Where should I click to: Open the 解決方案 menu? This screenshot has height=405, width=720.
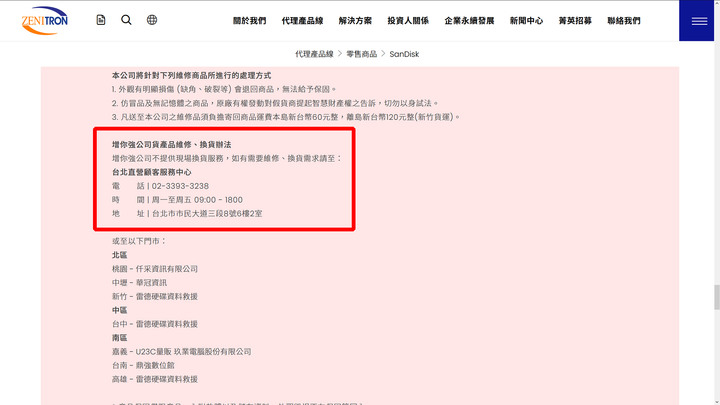pyautogui.click(x=355, y=21)
